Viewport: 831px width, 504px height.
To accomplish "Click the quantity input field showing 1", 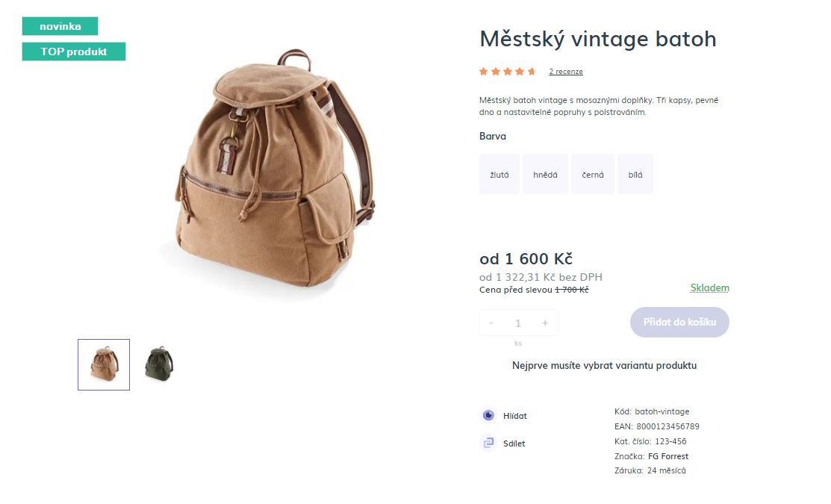I will (518, 323).
